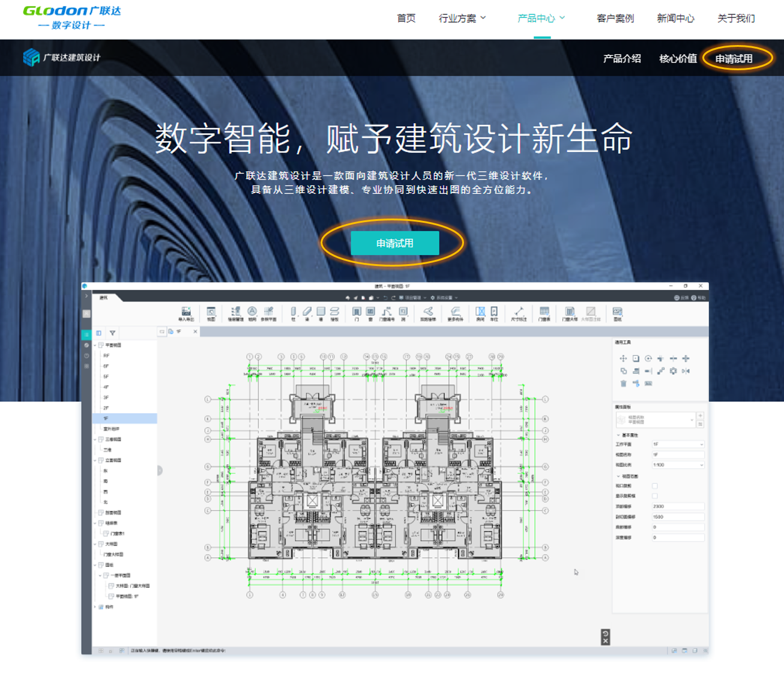The height and width of the screenshot is (673, 784).
Task: Click the panel layout icon beside the filter
Action: (99, 333)
